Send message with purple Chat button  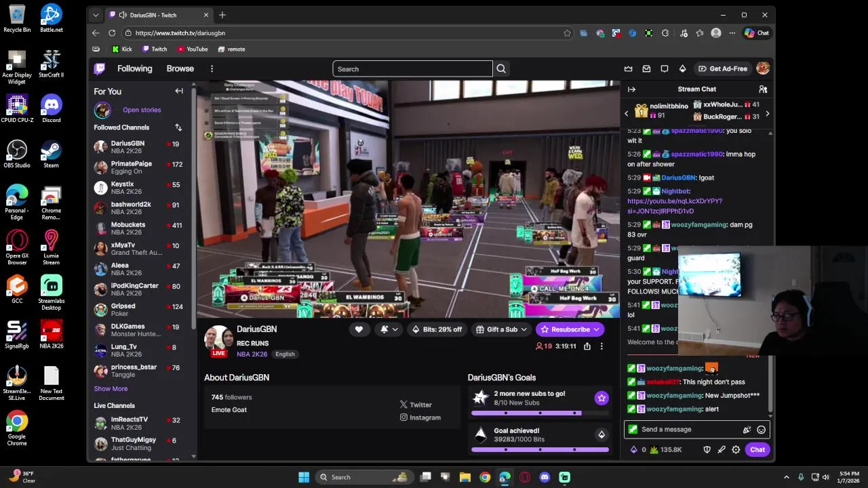coord(757,449)
